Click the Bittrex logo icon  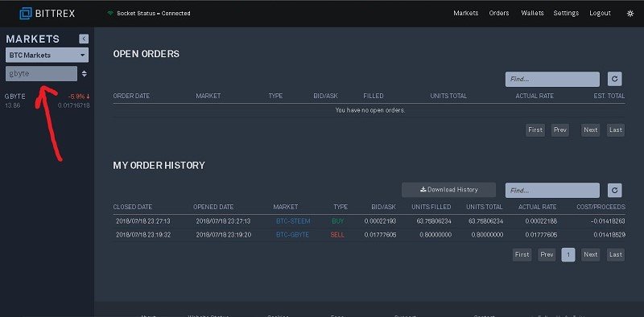coord(26,13)
